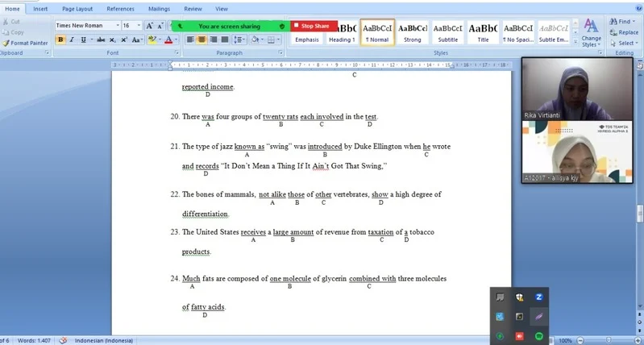Click the Replace button in Editing
Screen dimensions: 644x345
(x=624, y=32)
